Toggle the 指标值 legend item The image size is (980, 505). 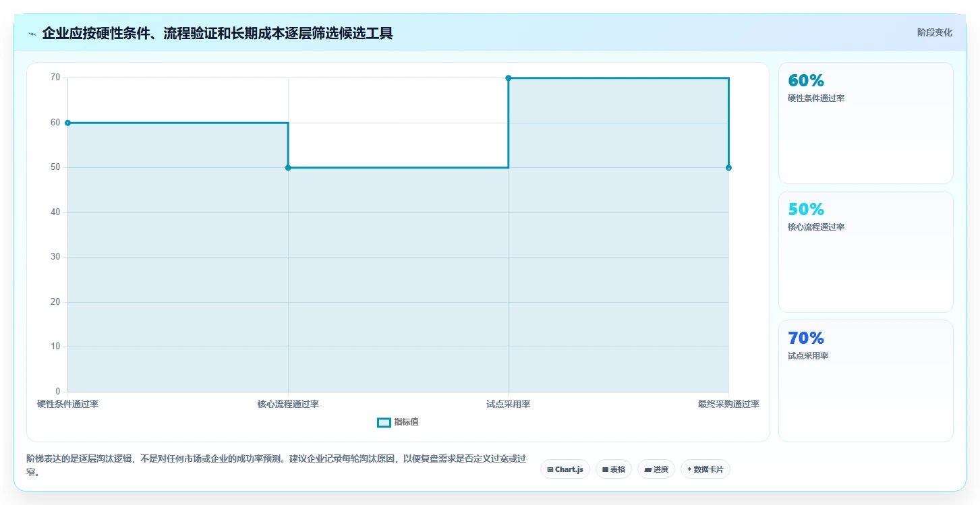click(398, 422)
